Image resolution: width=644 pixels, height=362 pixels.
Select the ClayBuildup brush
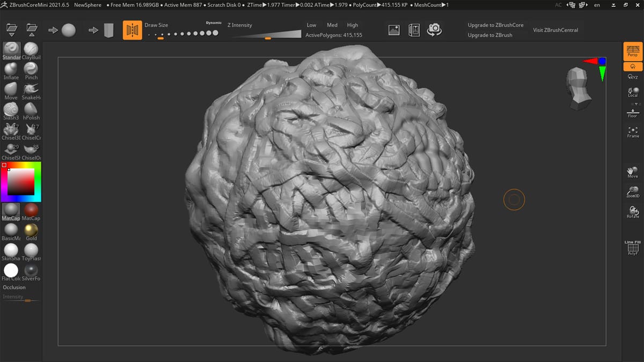(x=31, y=51)
